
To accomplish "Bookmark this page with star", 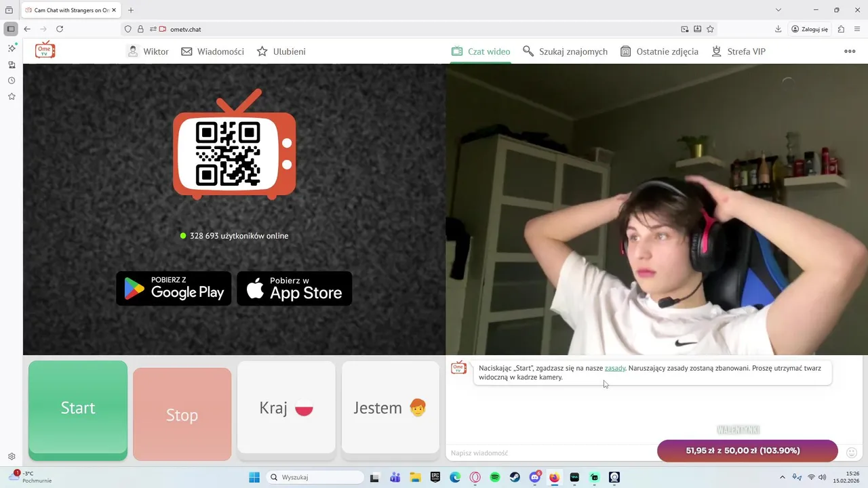I will coord(710,29).
